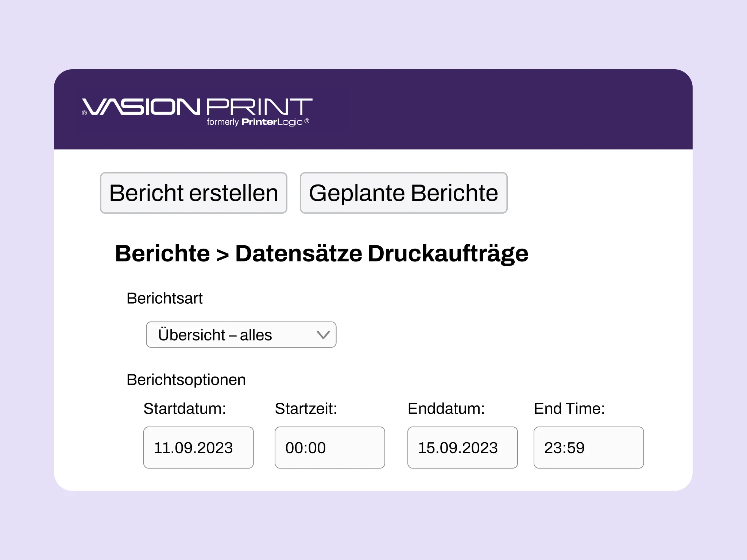Expand the Berichtsart dropdown chevron arrow
This screenshot has height=560, width=747.
pyautogui.click(x=323, y=335)
